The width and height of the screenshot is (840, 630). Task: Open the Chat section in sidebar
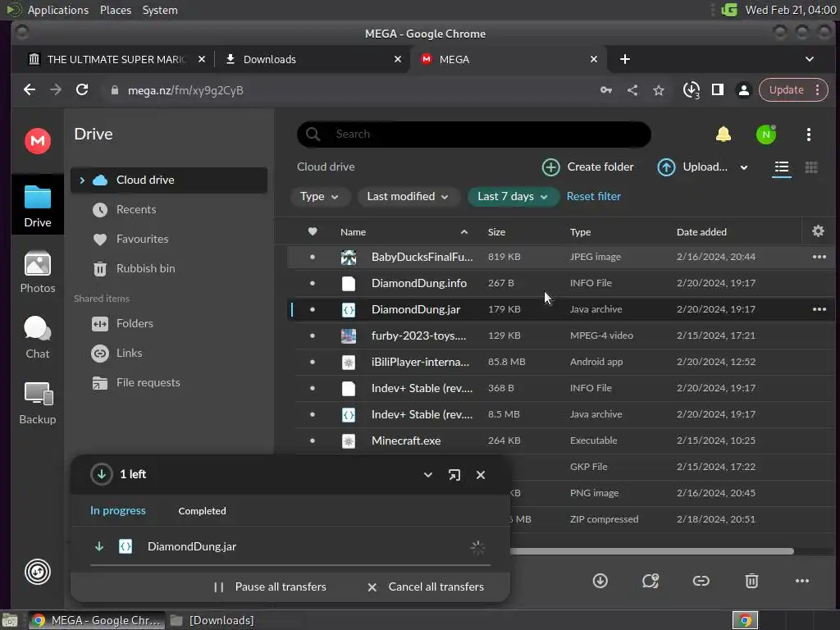(38, 337)
